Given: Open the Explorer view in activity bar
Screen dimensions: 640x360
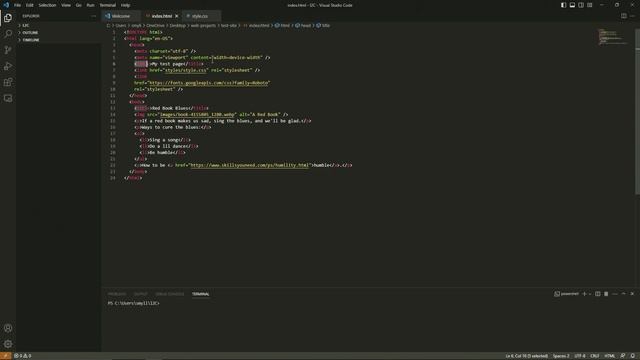Looking at the screenshot, I should (8, 18).
